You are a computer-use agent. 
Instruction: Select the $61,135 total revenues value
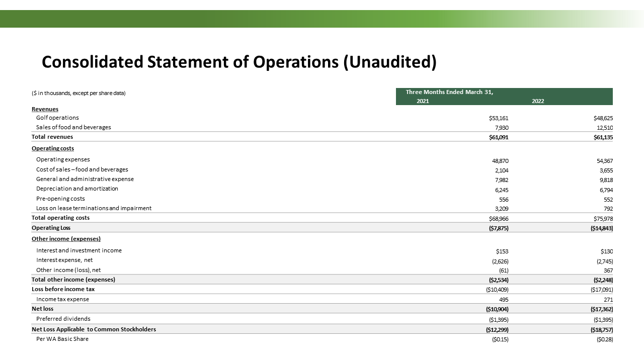tap(603, 137)
